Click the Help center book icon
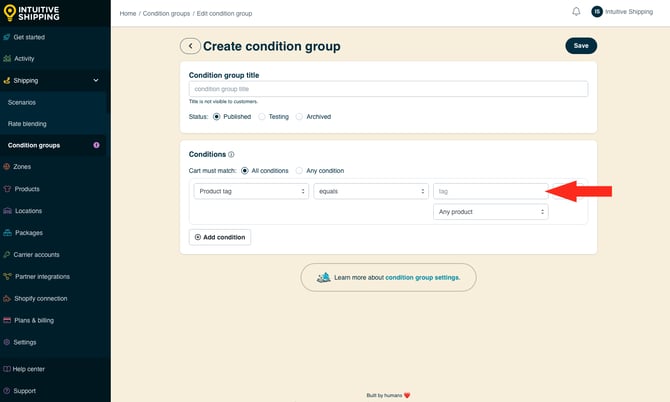 (6, 369)
